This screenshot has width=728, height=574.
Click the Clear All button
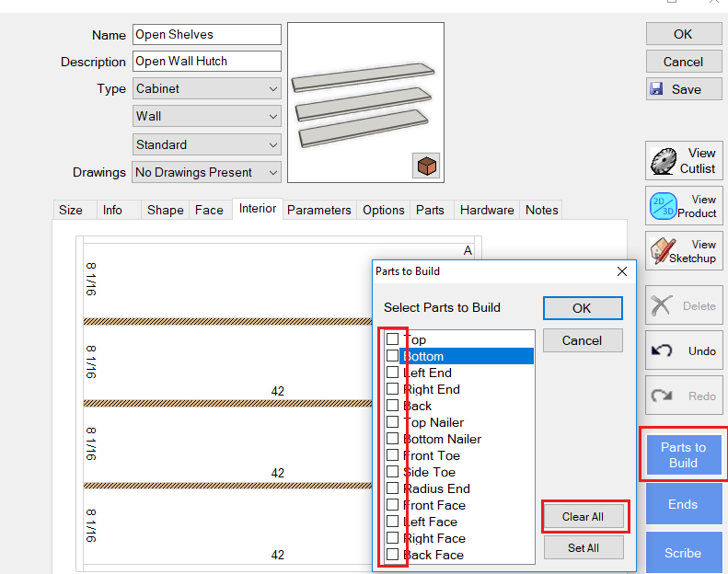point(583,516)
